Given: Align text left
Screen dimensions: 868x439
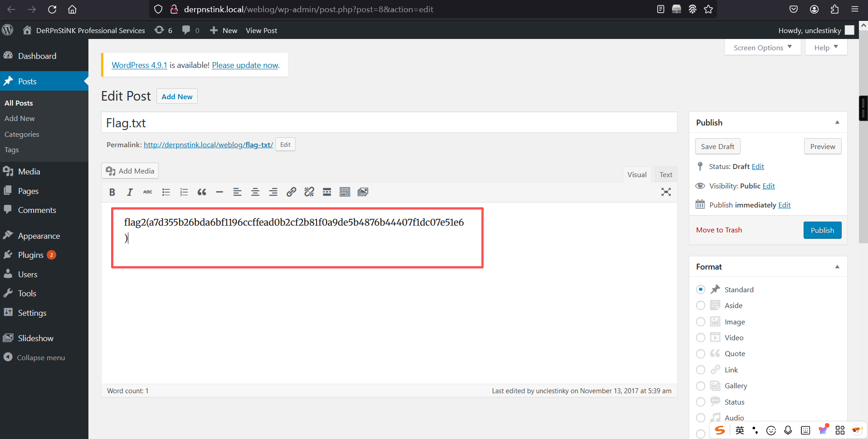Looking at the screenshot, I should 237,192.
